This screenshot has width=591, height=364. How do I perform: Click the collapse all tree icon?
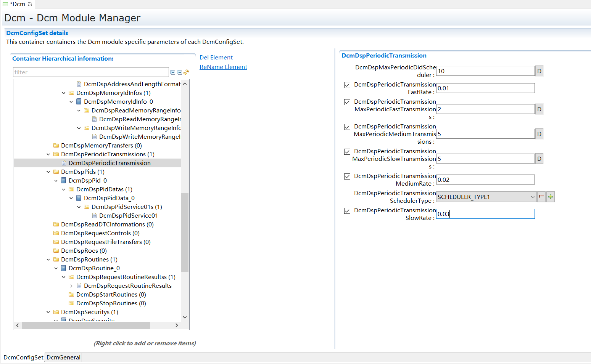click(x=173, y=72)
